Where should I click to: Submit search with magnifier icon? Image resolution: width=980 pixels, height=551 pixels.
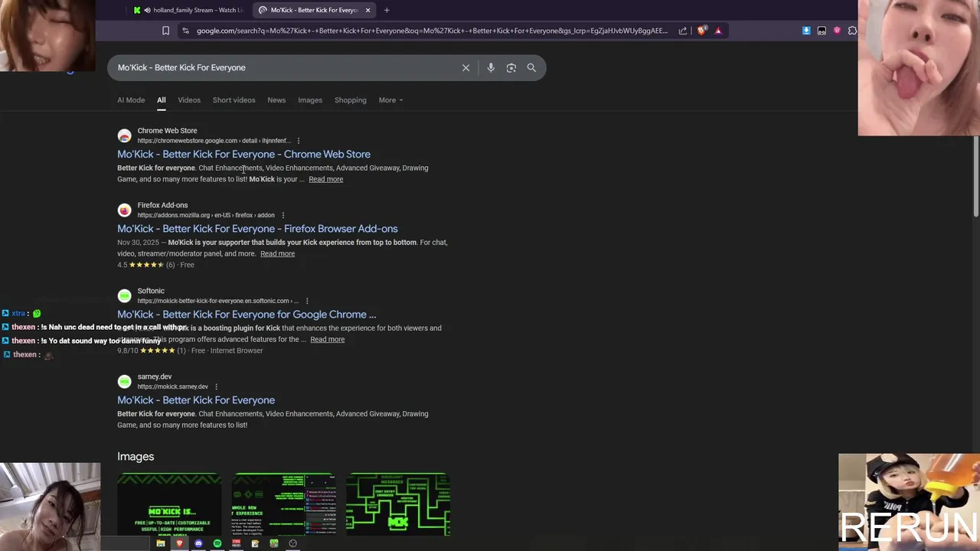pos(531,67)
